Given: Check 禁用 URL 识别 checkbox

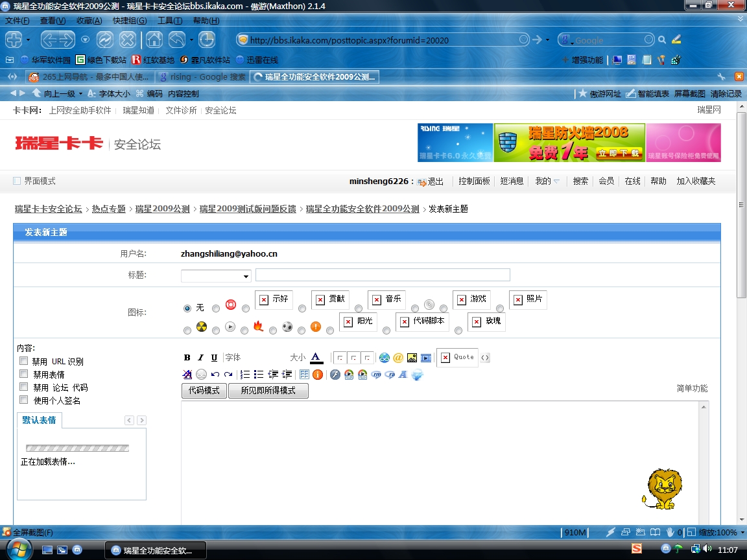Looking at the screenshot, I should [x=24, y=360].
